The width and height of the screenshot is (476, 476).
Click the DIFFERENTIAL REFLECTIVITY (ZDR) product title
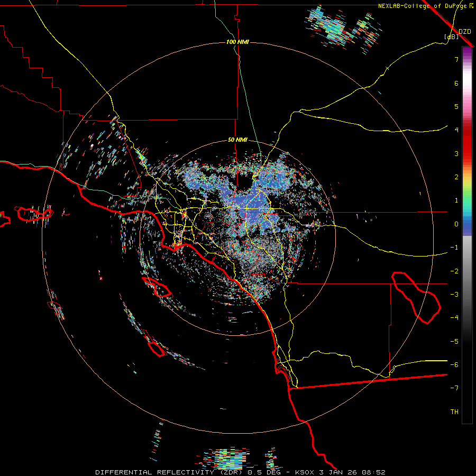click(170, 472)
